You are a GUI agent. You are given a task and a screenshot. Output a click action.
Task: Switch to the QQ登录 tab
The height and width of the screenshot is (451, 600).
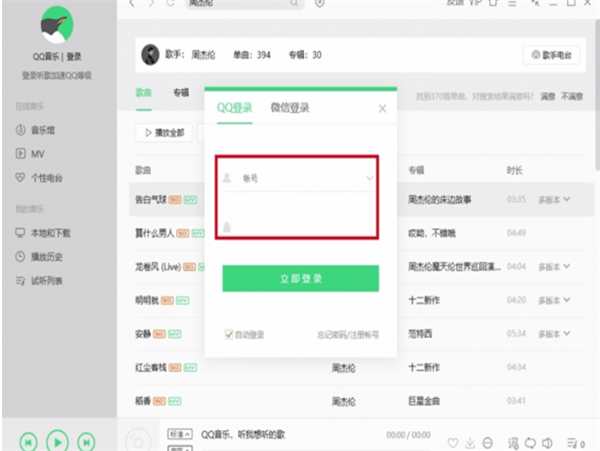click(235, 108)
